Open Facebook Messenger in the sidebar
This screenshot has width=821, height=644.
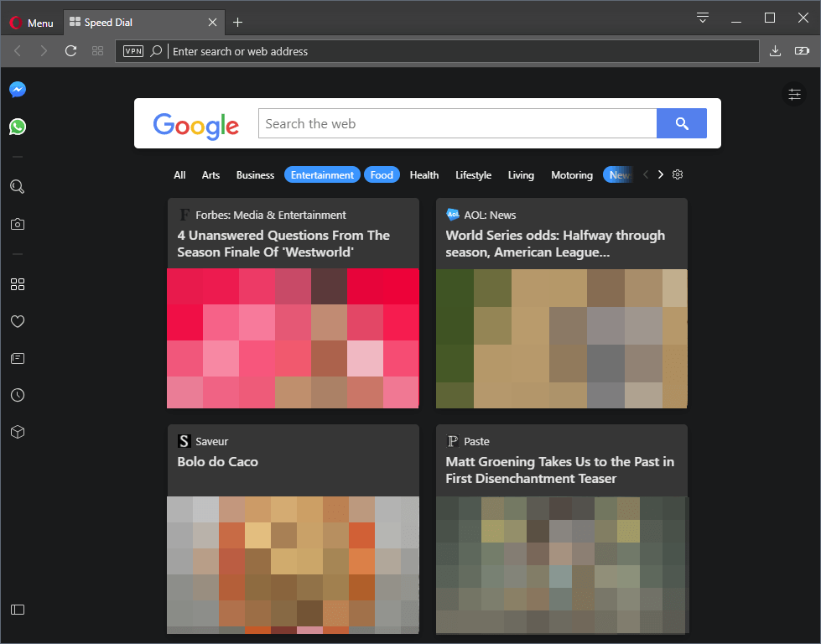pos(18,90)
